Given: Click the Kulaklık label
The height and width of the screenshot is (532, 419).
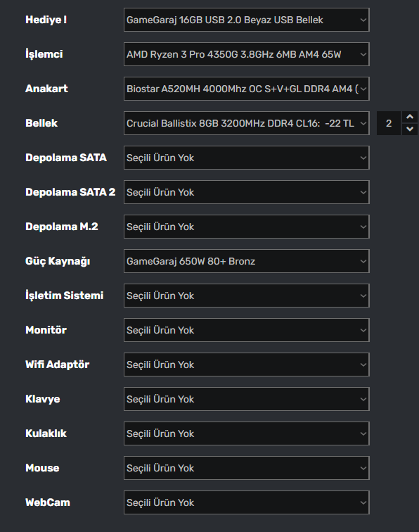Looking at the screenshot, I should click(x=46, y=433).
